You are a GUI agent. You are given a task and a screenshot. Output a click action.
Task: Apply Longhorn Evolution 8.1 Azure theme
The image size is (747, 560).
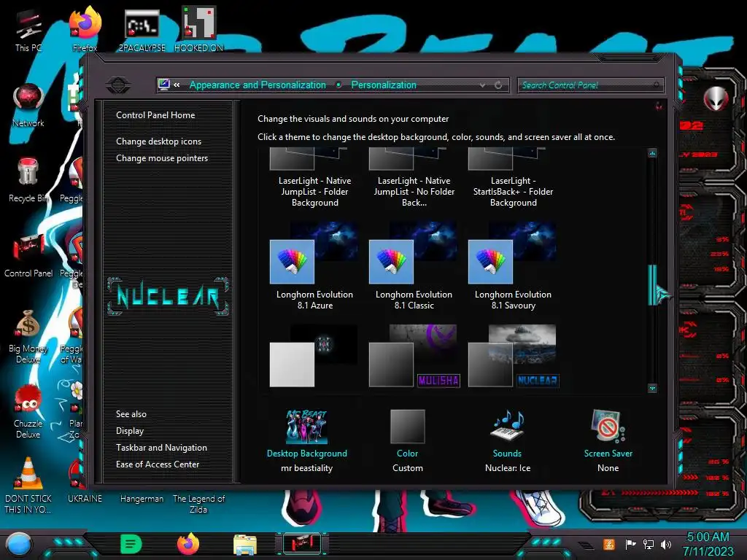[x=315, y=265]
